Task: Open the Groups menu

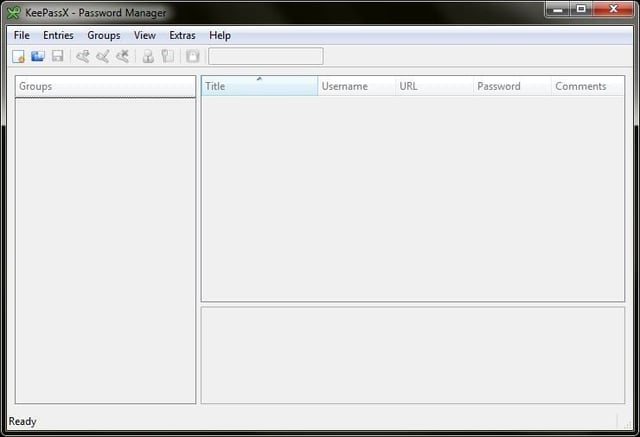Action: (104, 35)
